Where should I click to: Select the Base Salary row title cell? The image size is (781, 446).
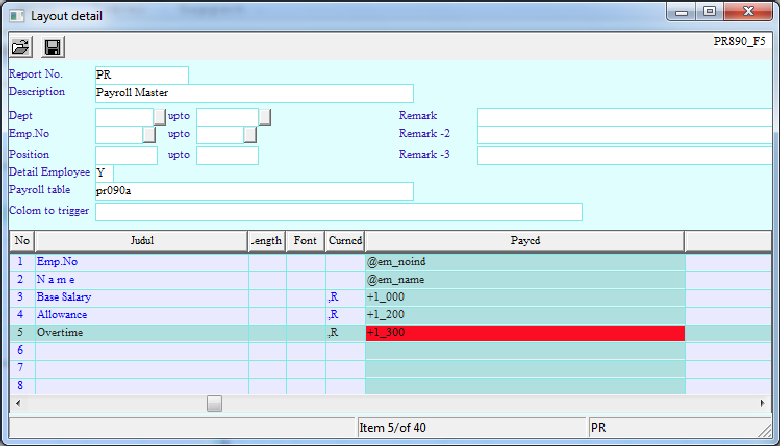[142, 297]
